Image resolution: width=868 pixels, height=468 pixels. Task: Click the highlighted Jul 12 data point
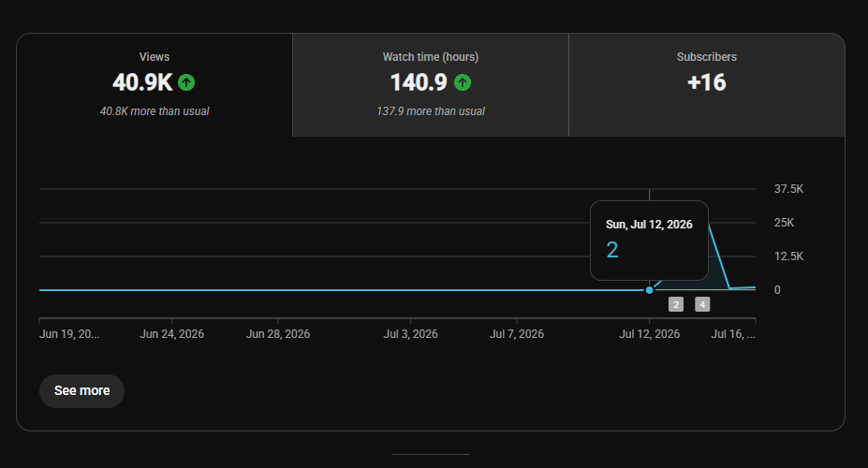point(649,290)
